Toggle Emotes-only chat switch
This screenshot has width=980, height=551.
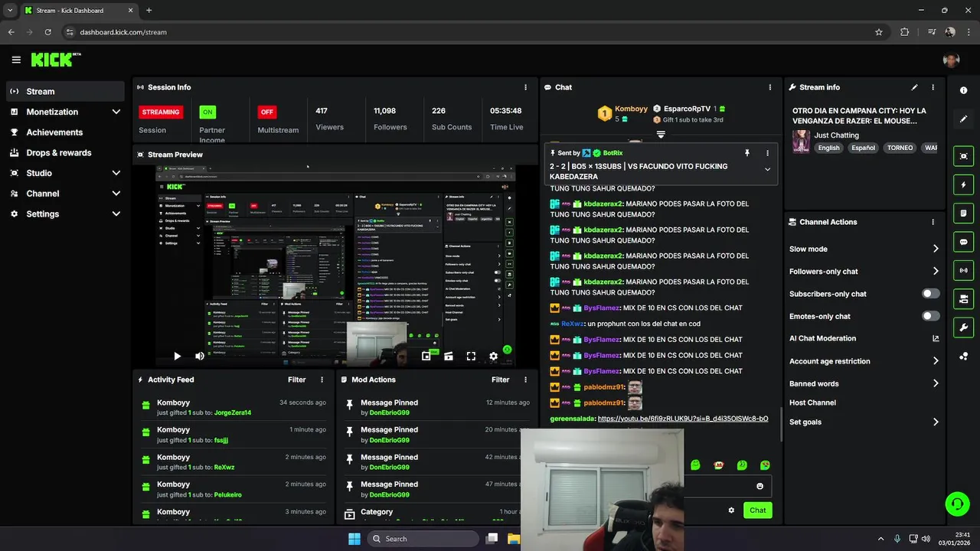point(930,316)
